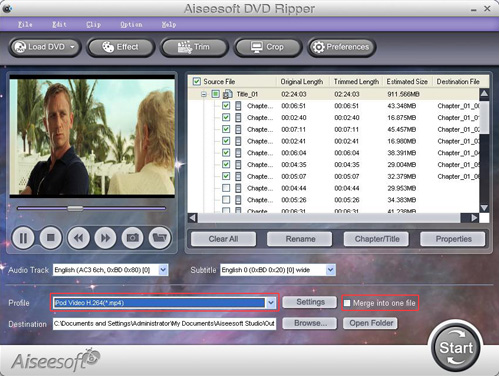Enable Merge into one file
500x376 pixels.
pos(347,303)
